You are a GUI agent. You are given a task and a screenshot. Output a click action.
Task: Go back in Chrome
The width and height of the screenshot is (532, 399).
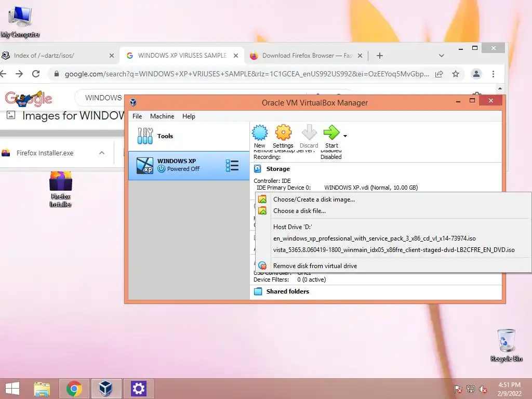pos(4,74)
